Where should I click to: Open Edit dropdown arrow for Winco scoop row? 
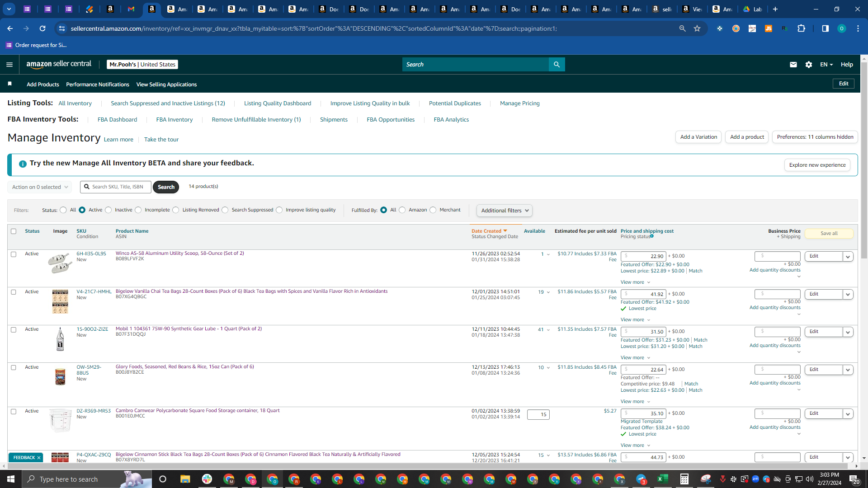click(848, 257)
